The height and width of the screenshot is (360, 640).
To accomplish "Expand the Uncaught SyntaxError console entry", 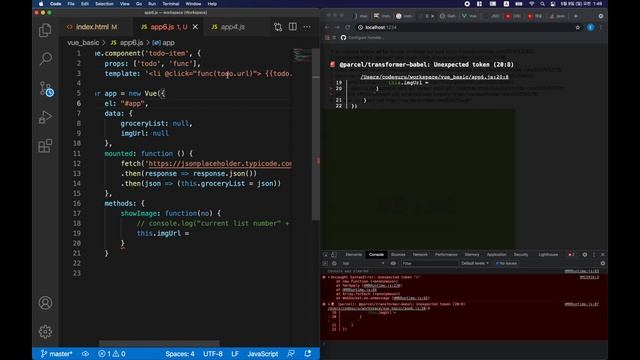I will point(329,278).
